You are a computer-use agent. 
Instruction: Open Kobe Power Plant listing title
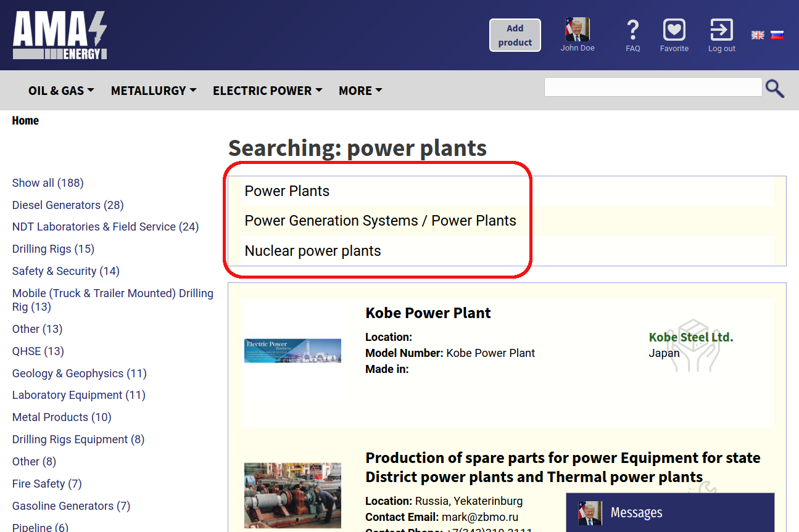pyautogui.click(x=428, y=313)
